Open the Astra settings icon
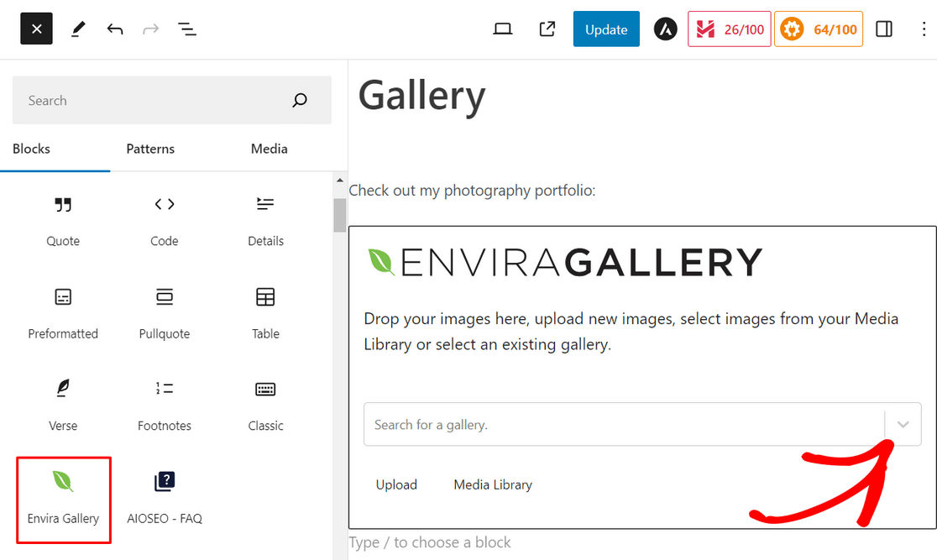The image size is (937, 560). click(665, 29)
